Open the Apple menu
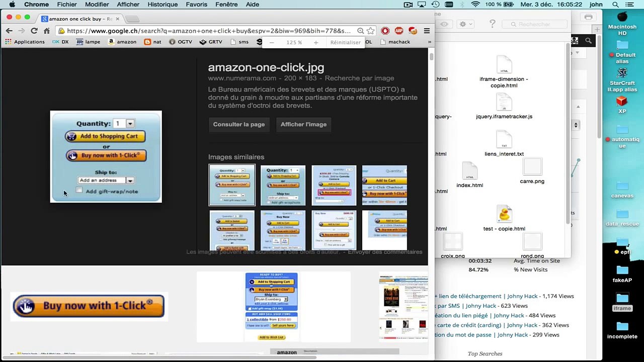 pos(12,5)
